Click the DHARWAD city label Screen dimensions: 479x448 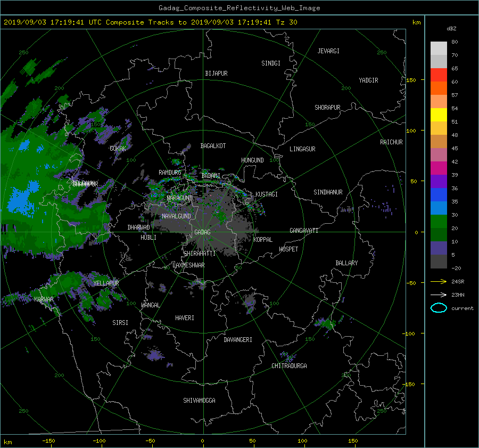click(x=138, y=227)
